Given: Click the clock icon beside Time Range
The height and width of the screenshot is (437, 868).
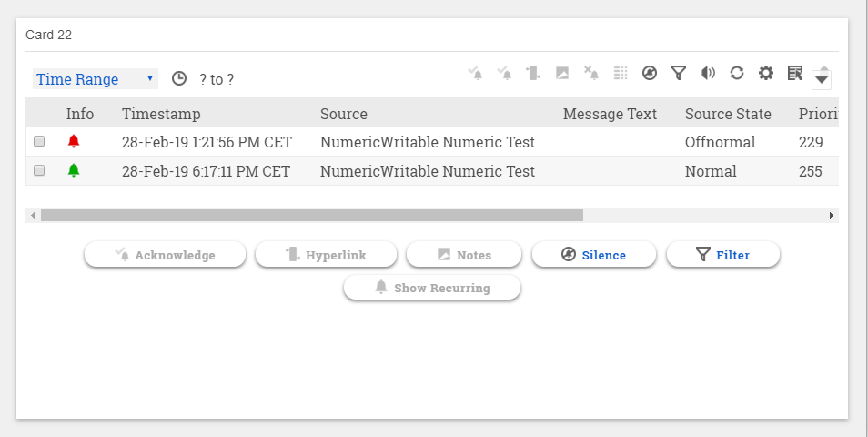Looking at the screenshot, I should tap(179, 79).
